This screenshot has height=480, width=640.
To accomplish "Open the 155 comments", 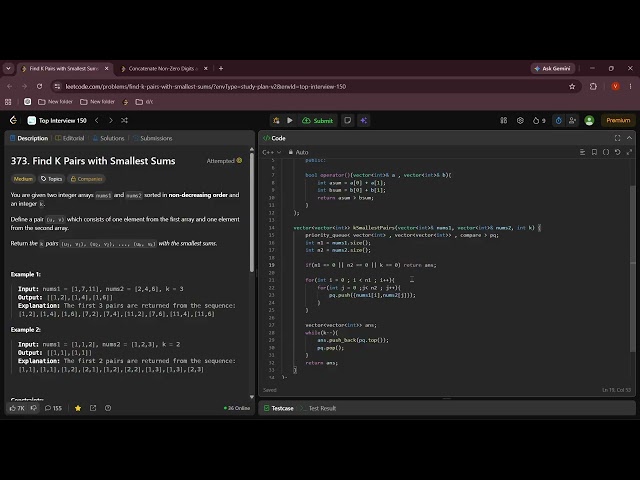I will coord(53,408).
